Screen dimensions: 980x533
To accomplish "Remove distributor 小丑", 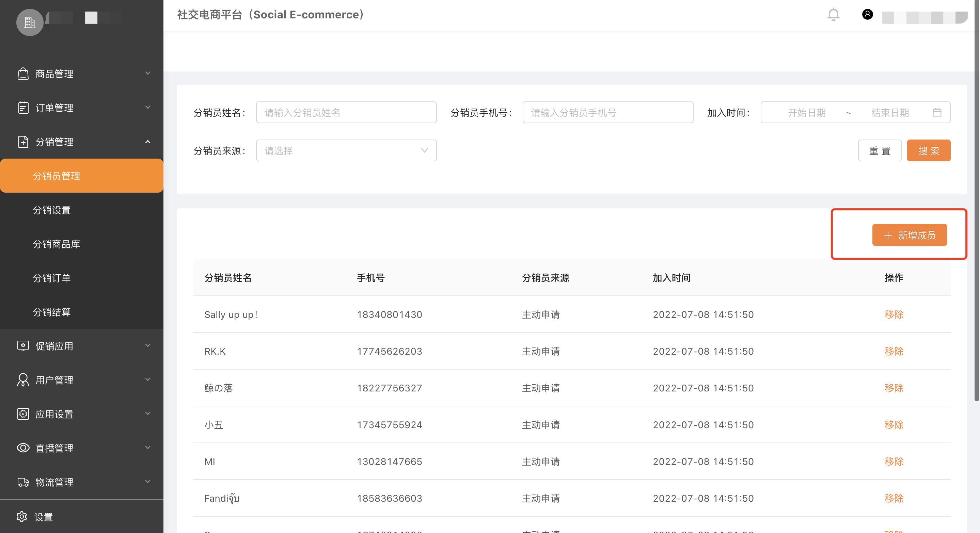I will pyautogui.click(x=894, y=425).
